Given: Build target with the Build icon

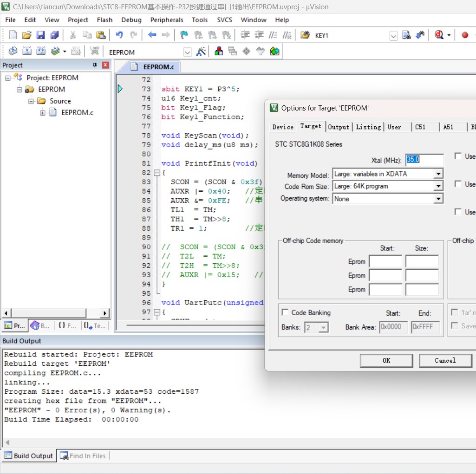Looking at the screenshot, I should [x=27, y=51].
